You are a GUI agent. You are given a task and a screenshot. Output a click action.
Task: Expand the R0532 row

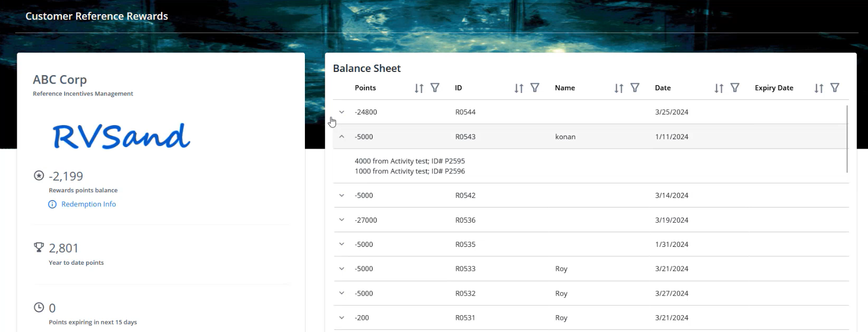[342, 293]
